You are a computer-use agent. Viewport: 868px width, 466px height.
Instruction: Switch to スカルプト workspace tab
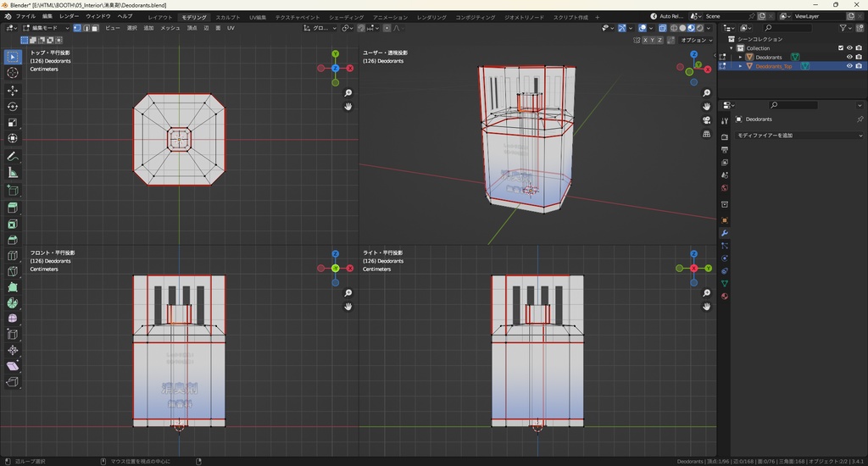228,17
